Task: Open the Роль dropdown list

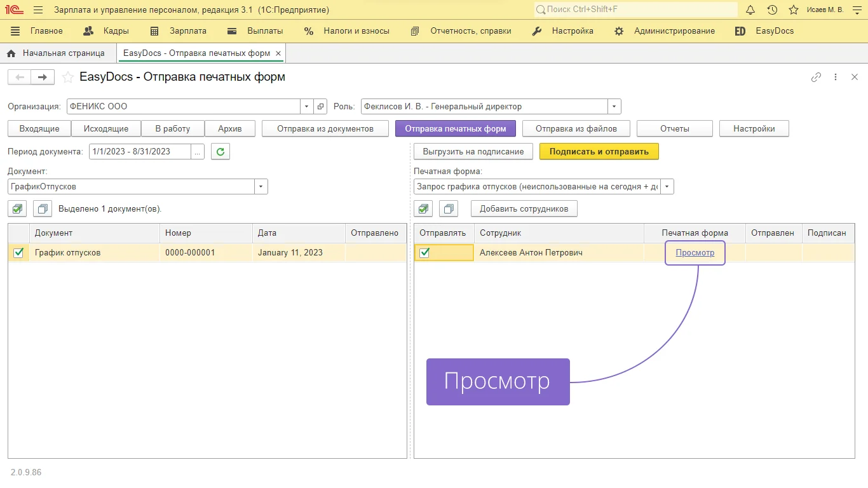Action: tap(614, 107)
